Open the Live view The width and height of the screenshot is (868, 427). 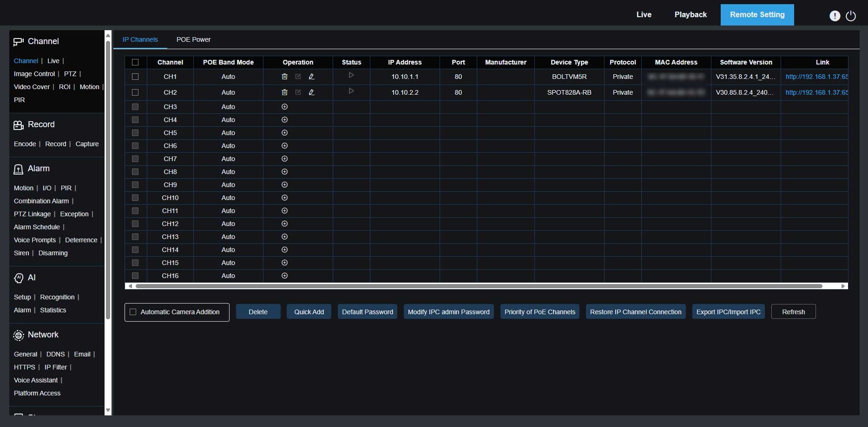(644, 14)
